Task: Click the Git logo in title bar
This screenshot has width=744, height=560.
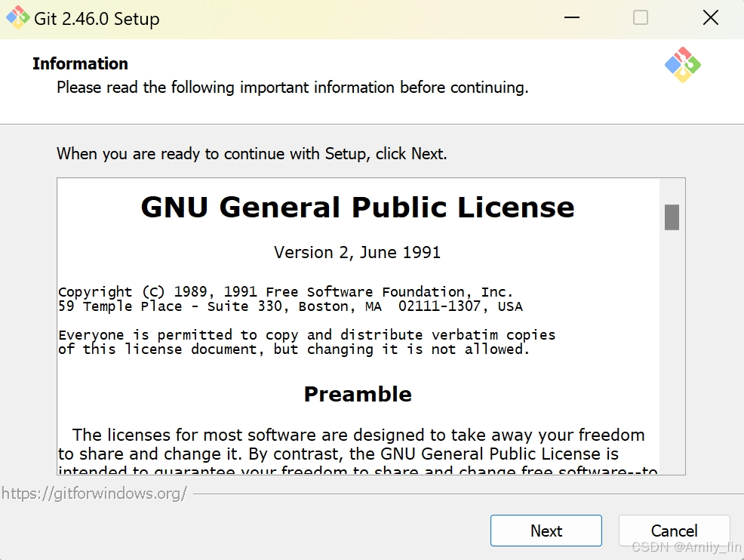Action: pos(17,18)
